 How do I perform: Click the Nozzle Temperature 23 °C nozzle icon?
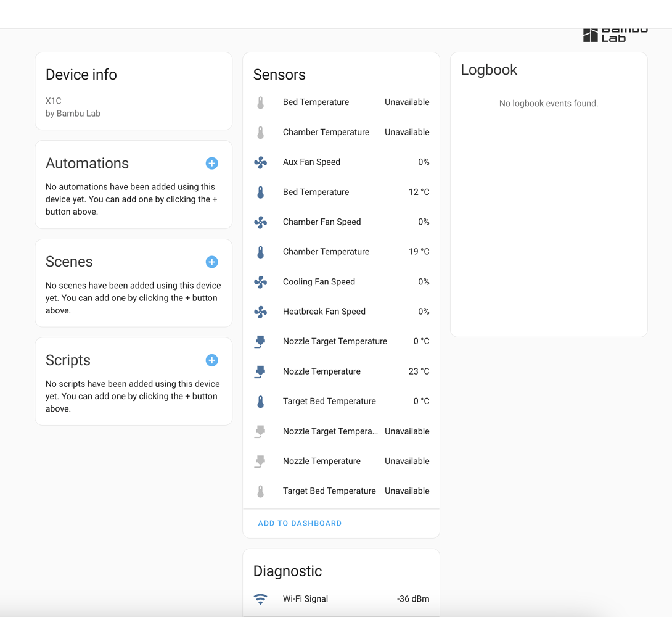click(261, 371)
